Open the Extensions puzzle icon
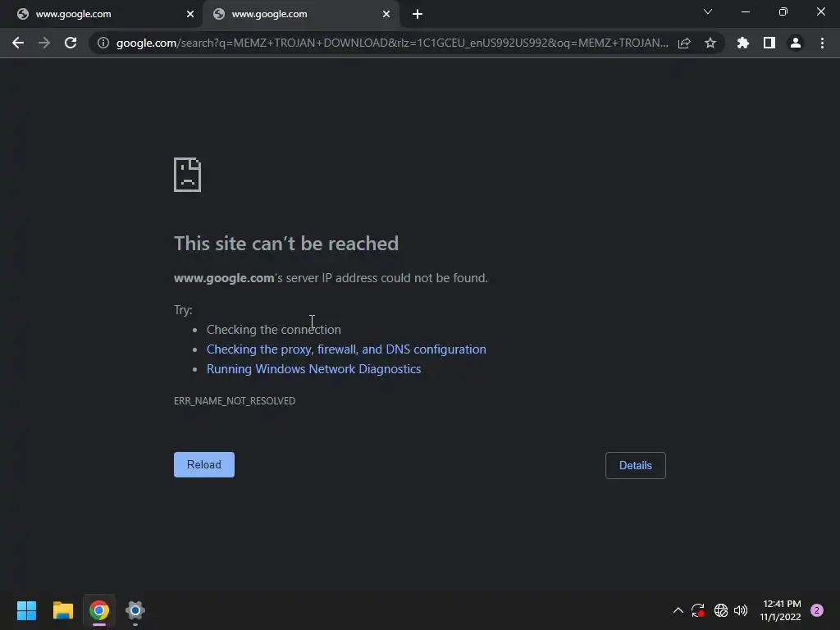 (x=743, y=43)
